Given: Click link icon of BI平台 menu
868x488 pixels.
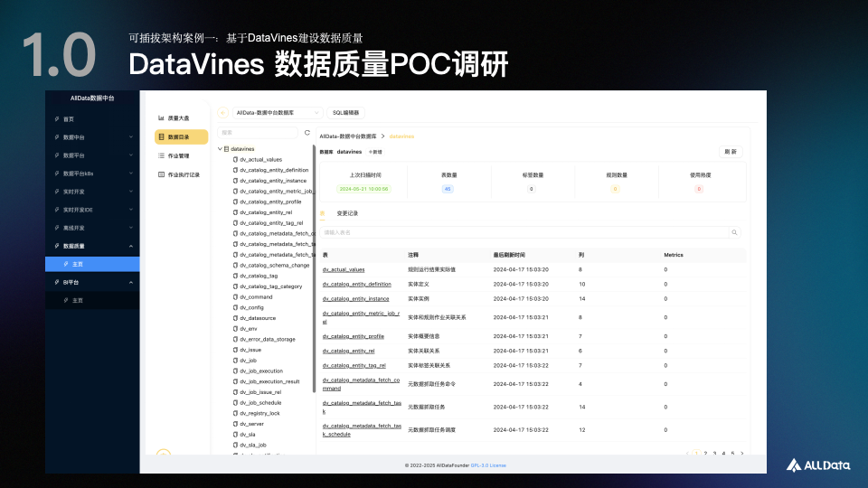Looking at the screenshot, I should (x=56, y=282).
